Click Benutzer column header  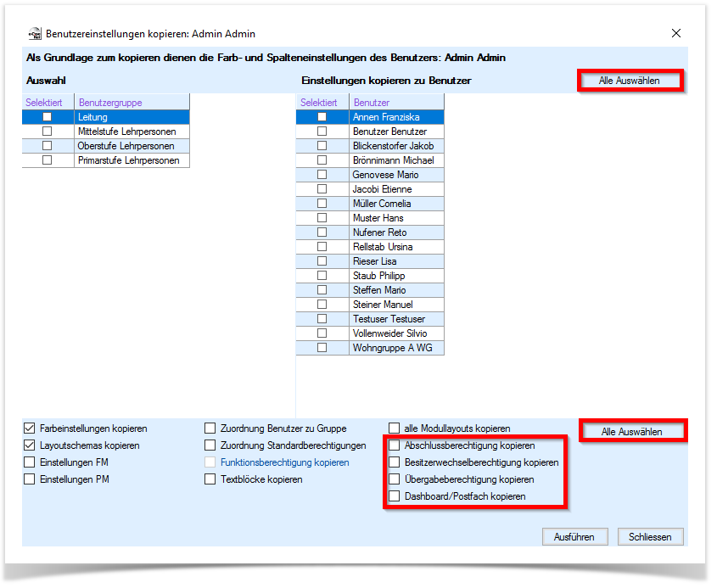click(396, 103)
